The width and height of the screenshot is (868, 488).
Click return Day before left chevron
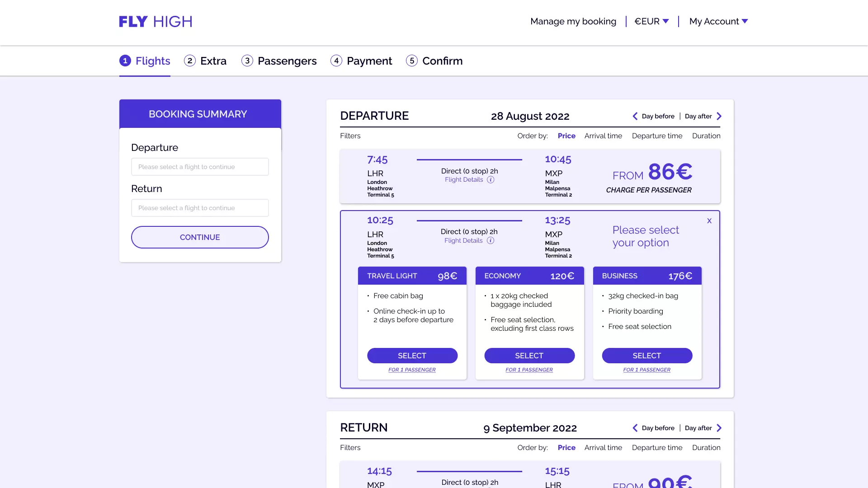635,428
